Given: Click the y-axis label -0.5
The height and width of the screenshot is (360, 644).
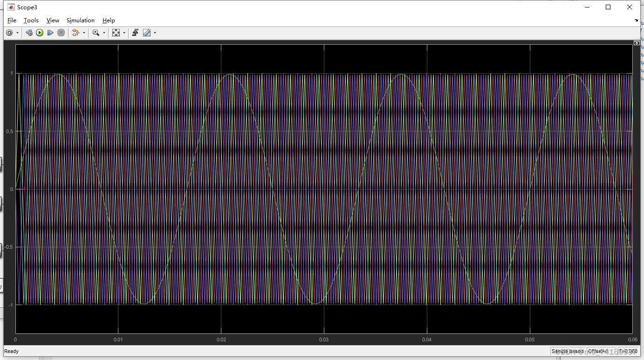Looking at the screenshot, I should point(9,247).
